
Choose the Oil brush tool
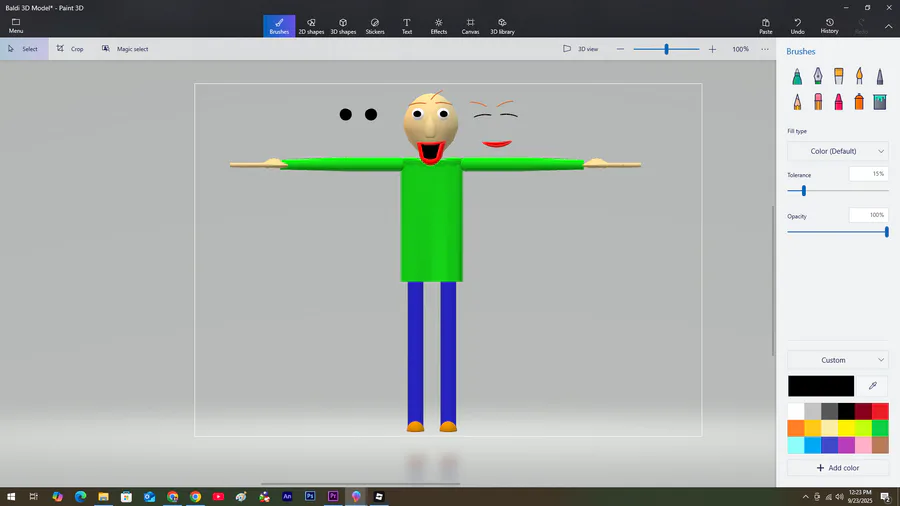(x=839, y=76)
